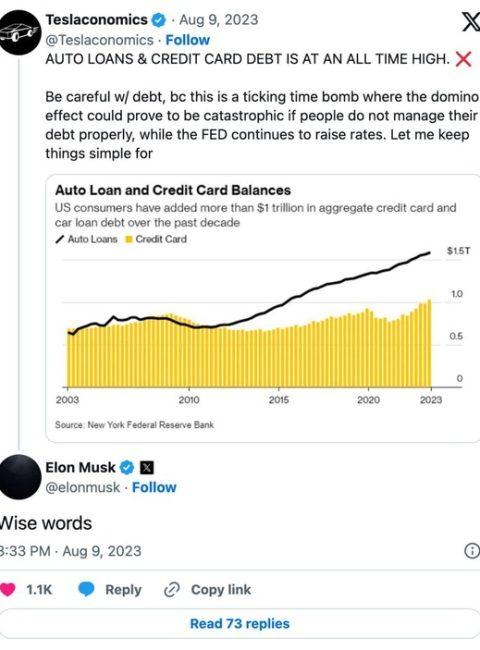Open the X logo in the top corner
The image size is (480, 650).
coord(472,22)
